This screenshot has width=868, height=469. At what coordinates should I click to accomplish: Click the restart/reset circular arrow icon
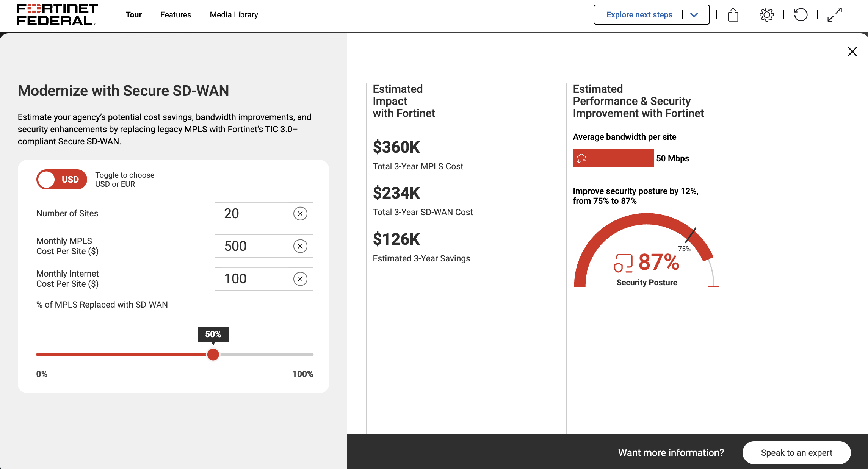801,15
